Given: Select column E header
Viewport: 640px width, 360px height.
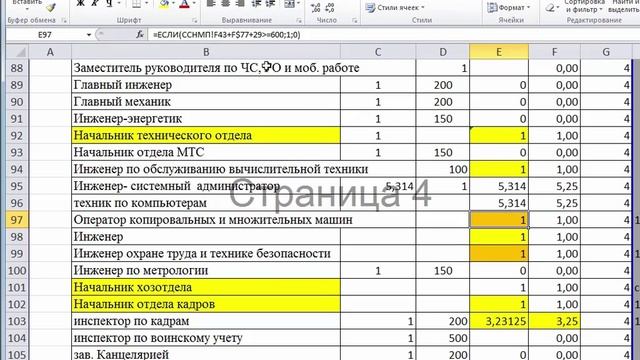Looking at the screenshot, I should pyautogui.click(x=499, y=52).
